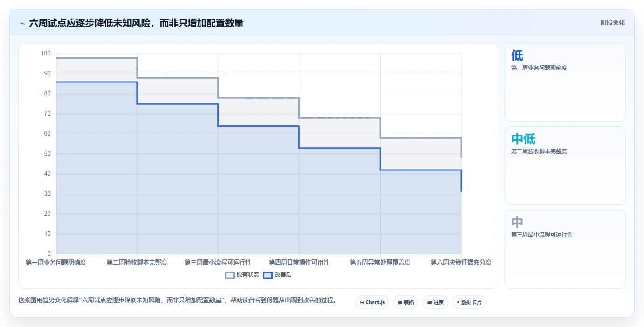Open the 中低 card for 第二周验收脚本完整度
The image size is (644, 327).
[565, 165]
